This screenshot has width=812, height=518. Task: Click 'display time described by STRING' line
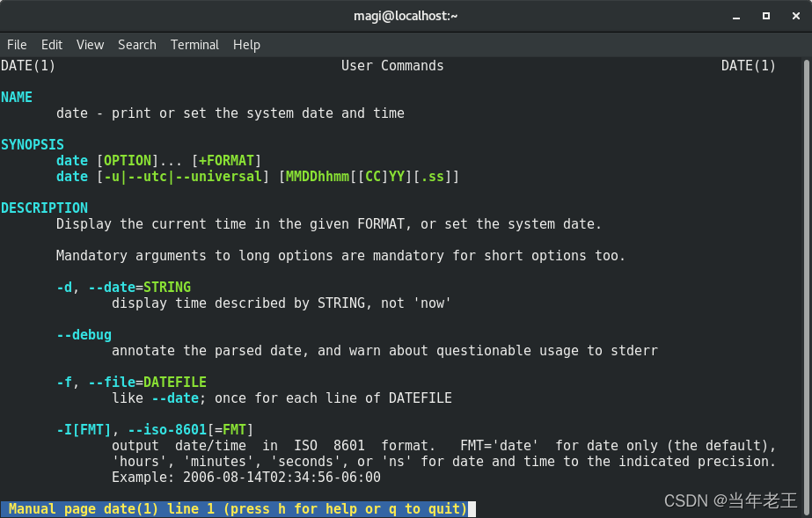pos(282,303)
